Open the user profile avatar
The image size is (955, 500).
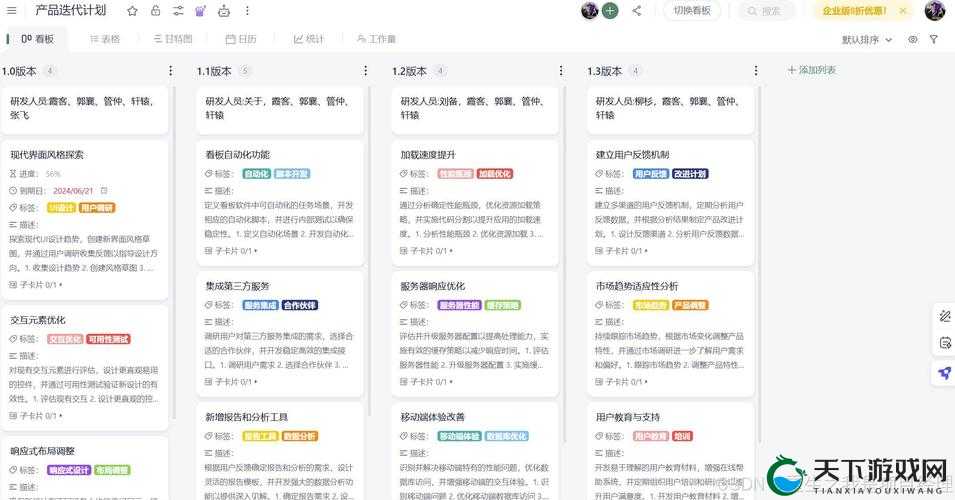tap(935, 10)
